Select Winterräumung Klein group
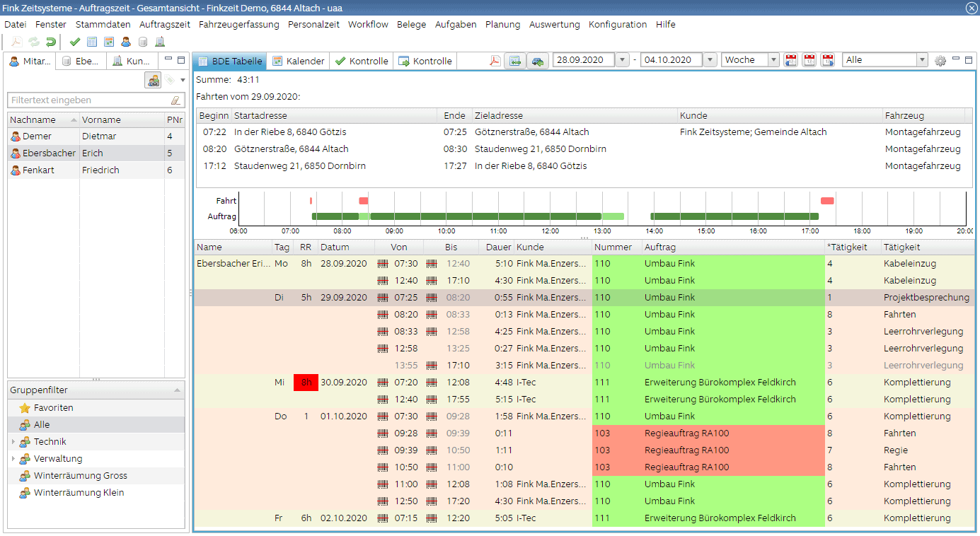Viewport: 980px width, 536px height. tap(96, 493)
